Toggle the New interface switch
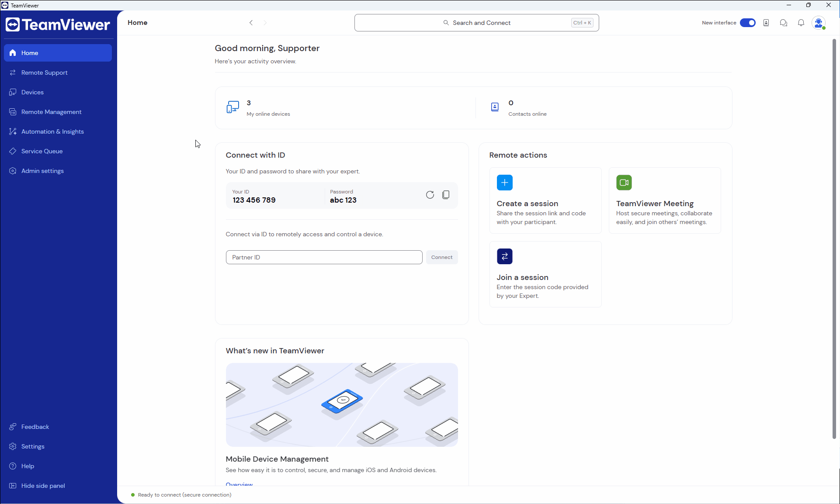 [748, 23]
